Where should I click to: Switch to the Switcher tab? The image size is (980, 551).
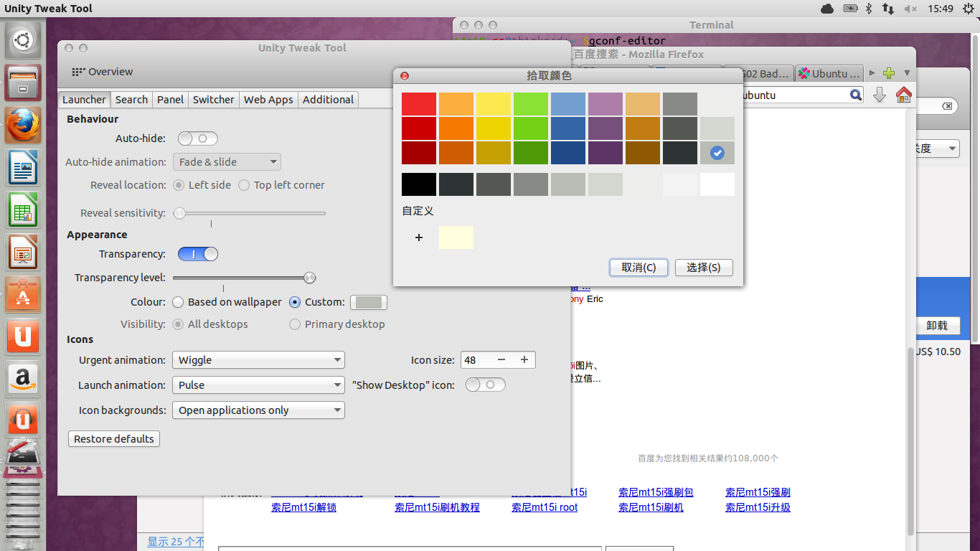pos(213,100)
